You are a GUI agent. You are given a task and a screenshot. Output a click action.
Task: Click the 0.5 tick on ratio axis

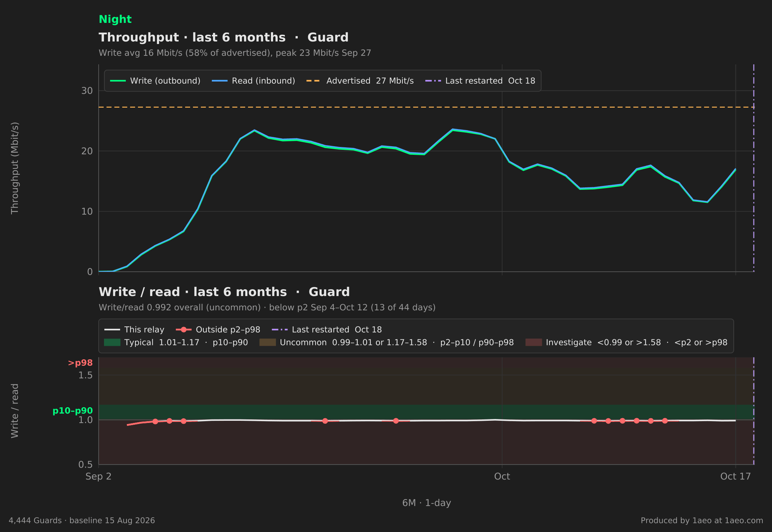tap(85, 465)
